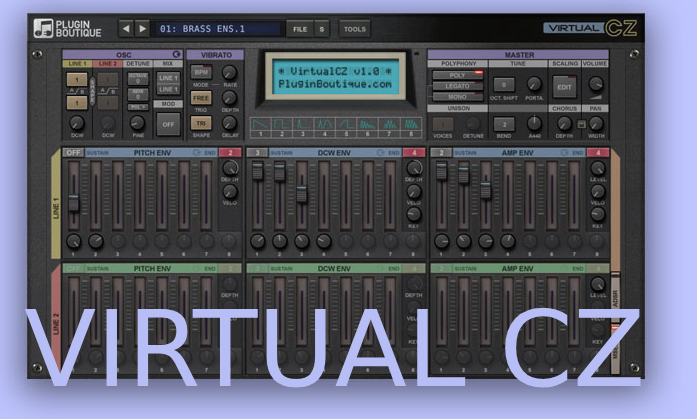Toggle the MOD OFF button
This screenshot has height=419, width=697.
click(168, 124)
